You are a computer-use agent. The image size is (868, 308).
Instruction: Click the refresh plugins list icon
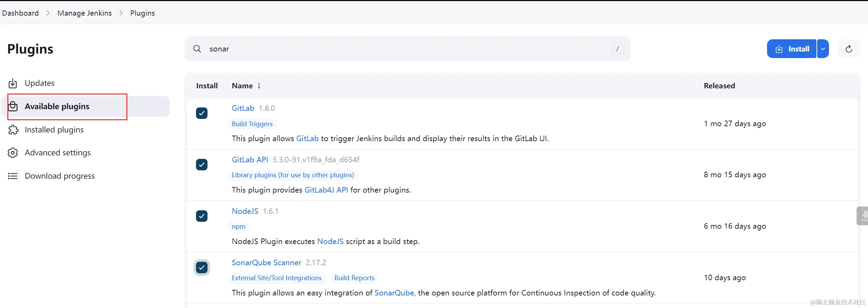[849, 49]
